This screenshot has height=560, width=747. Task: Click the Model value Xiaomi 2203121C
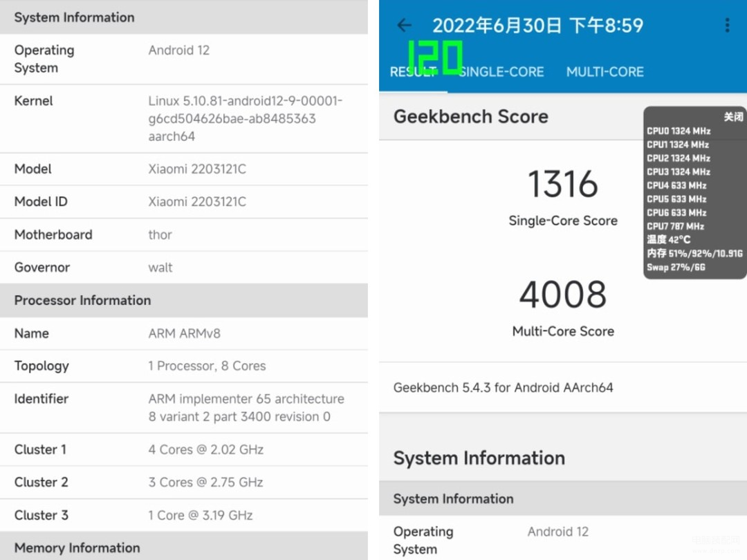(197, 169)
